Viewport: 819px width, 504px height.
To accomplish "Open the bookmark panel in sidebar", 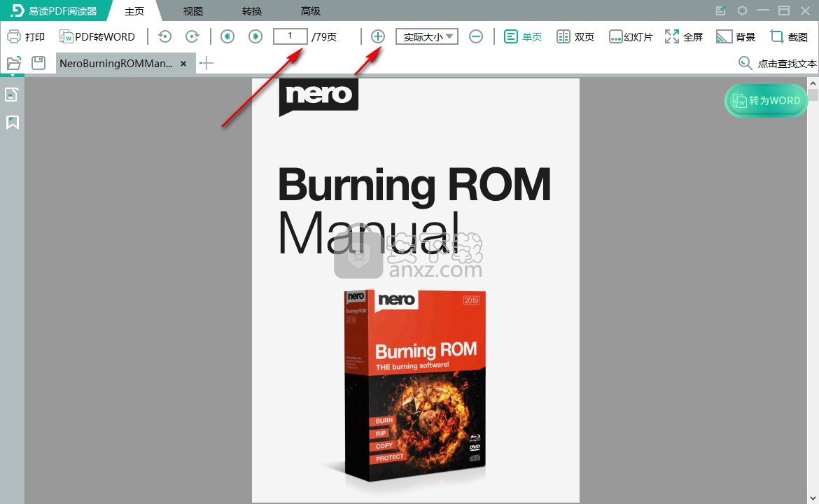I will tap(12, 122).
